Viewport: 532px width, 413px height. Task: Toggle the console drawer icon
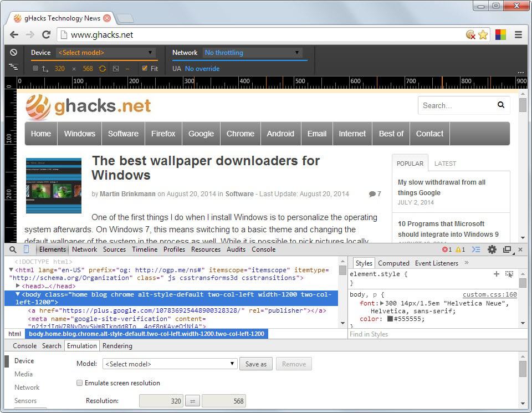(476, 249)
